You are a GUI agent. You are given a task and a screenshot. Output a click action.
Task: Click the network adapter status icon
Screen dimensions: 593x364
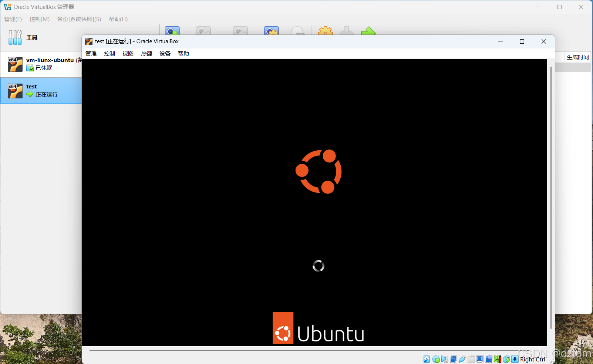453,359
